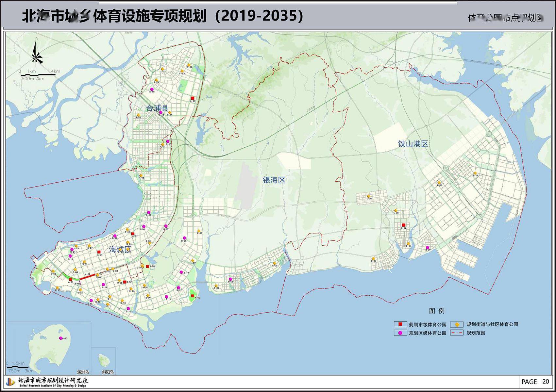
Task: Click the orange E-08 diamond marker
Action: point(396,210)
